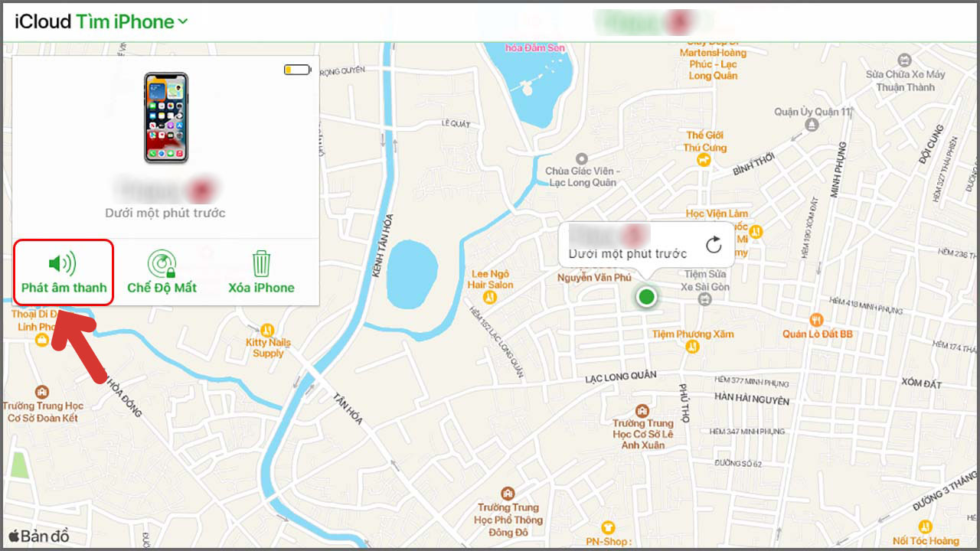The image size is (980, 551).
Task: Refresh location with the circular arrow icon
Action: click(714, 243)
